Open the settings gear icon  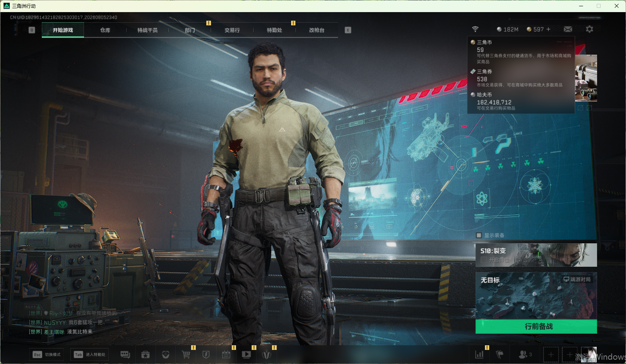589,29
